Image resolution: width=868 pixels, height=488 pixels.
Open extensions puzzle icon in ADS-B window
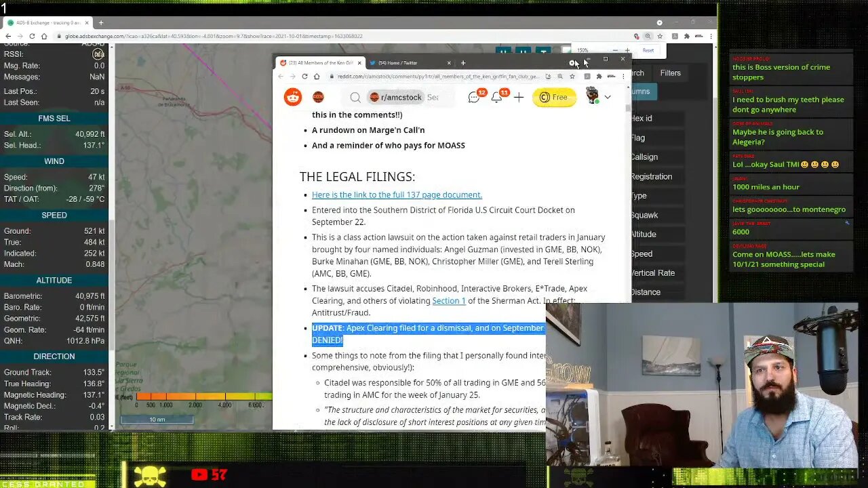[x=687, y=36]
